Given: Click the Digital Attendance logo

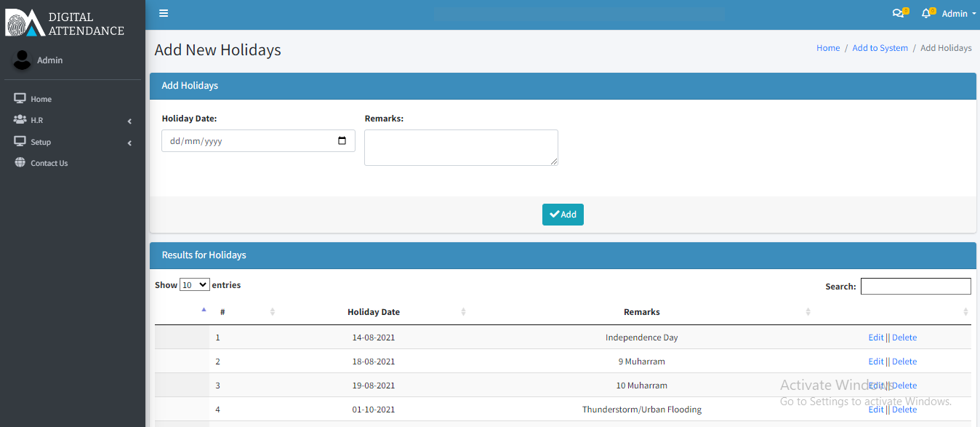Looking at the screenshot, I should (65, 23).
